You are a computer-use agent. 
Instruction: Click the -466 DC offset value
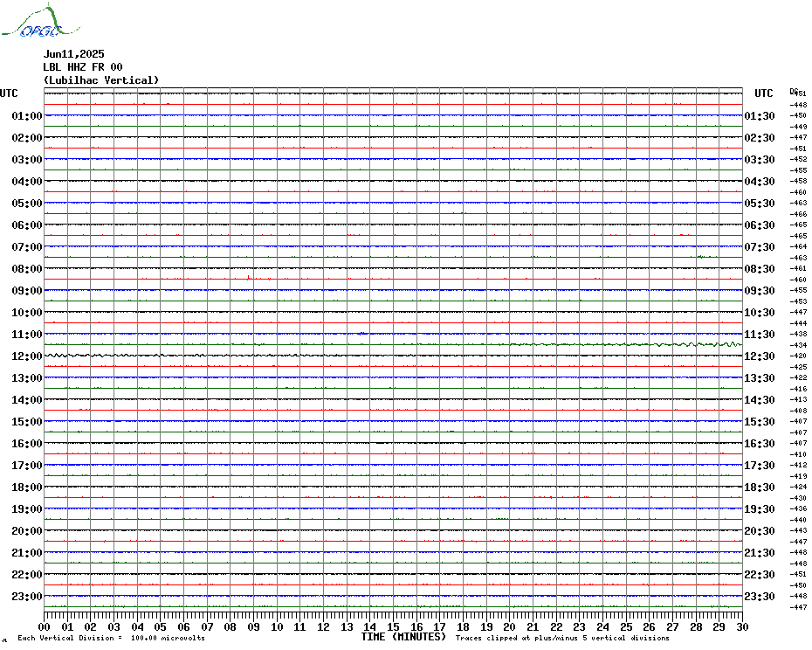(x=798, y=214)
